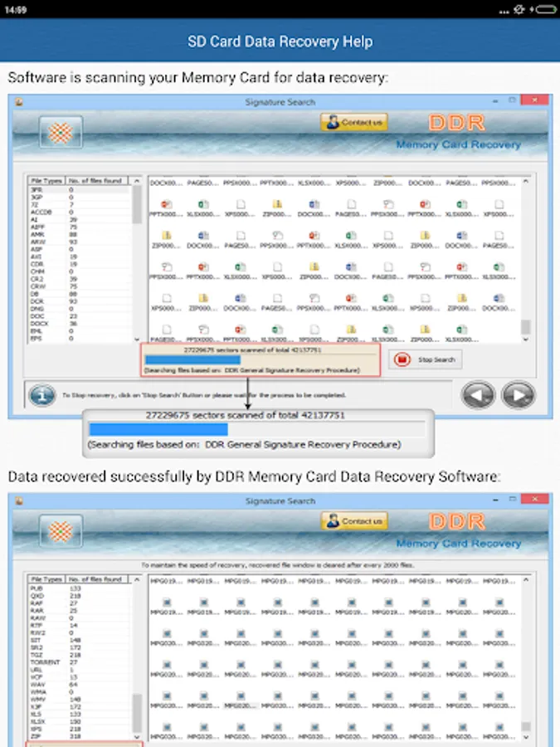Click Stop Search button with red icon

425,359
